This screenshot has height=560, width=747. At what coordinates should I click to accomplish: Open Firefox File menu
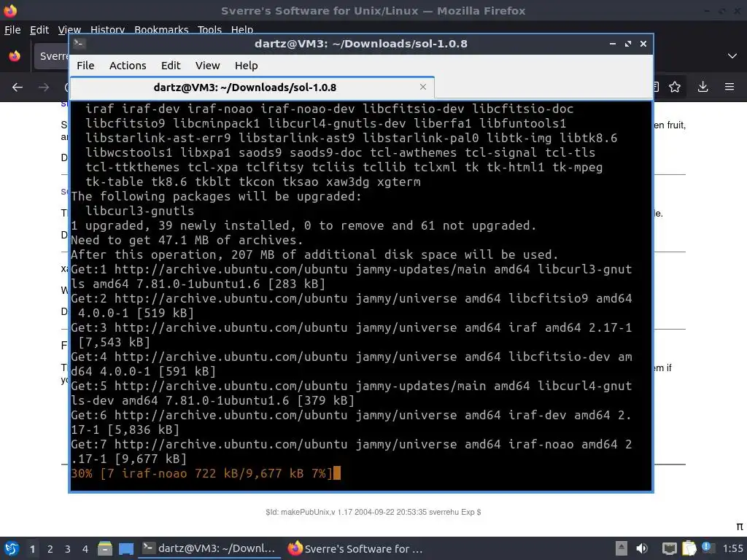pyautogui.click(x=12, y=29)
